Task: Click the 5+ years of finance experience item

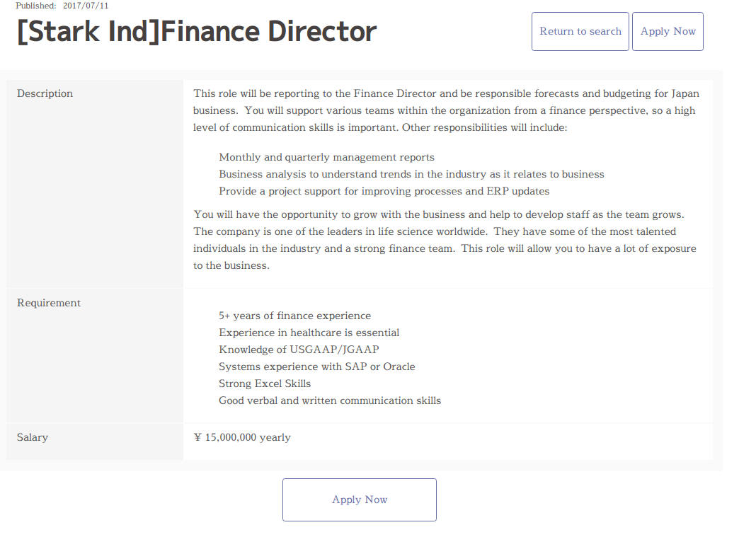Action: click(294, 316)
